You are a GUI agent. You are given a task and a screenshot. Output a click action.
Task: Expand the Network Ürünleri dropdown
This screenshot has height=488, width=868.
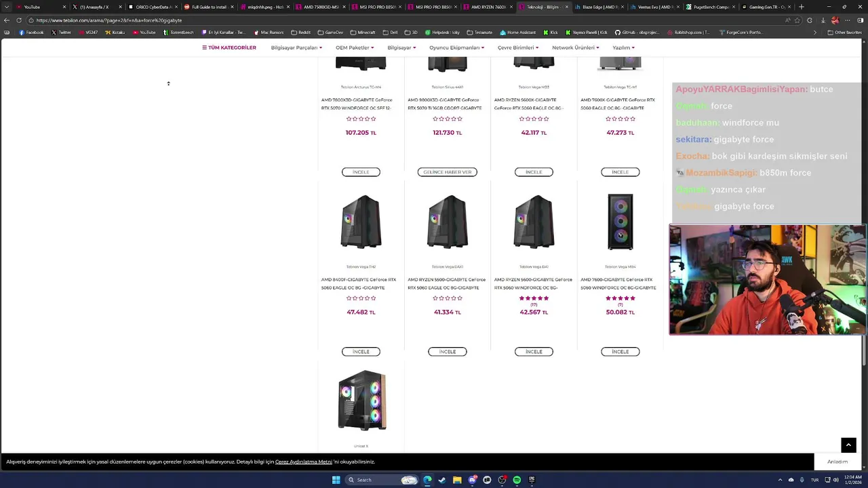coord(575,47)
